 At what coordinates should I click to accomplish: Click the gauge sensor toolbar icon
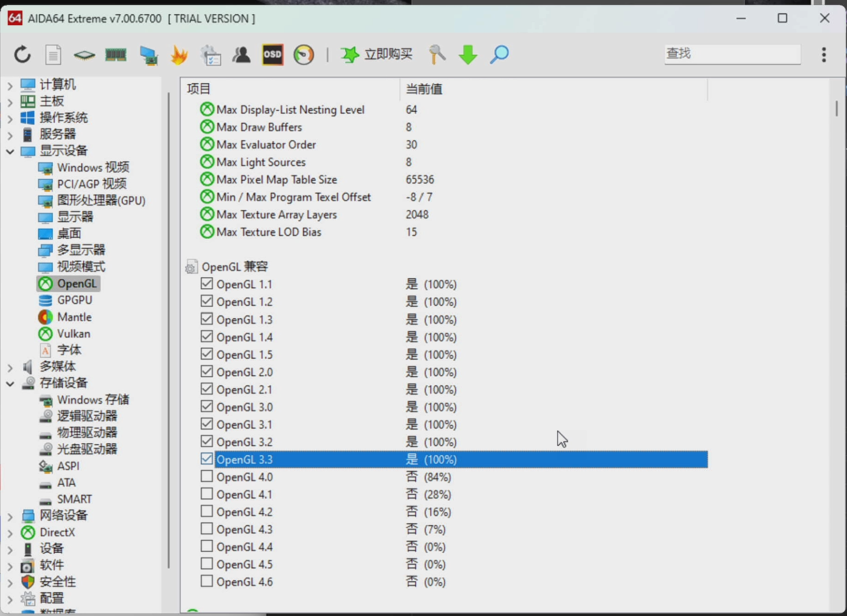[x=304, y=55]
